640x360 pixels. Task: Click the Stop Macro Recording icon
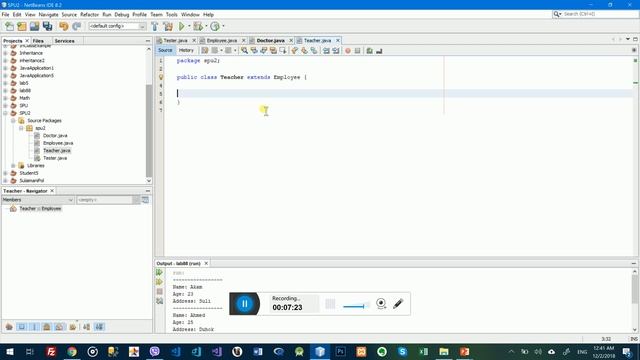358,51
